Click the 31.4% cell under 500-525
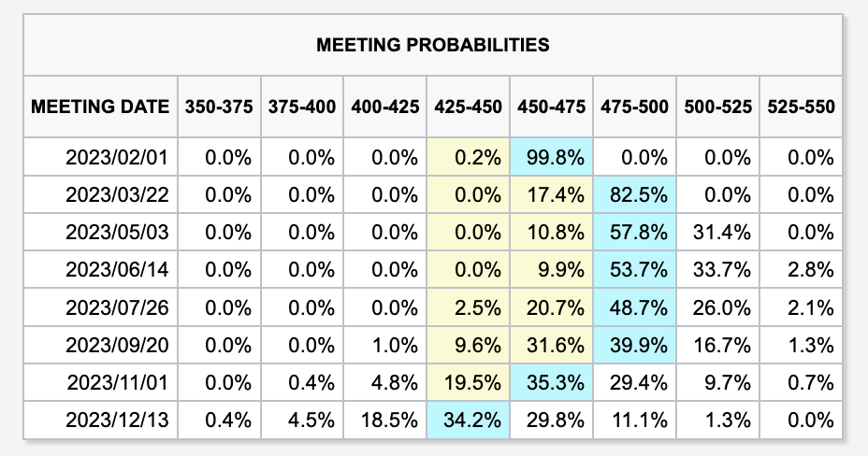 (x=717, y=233)
